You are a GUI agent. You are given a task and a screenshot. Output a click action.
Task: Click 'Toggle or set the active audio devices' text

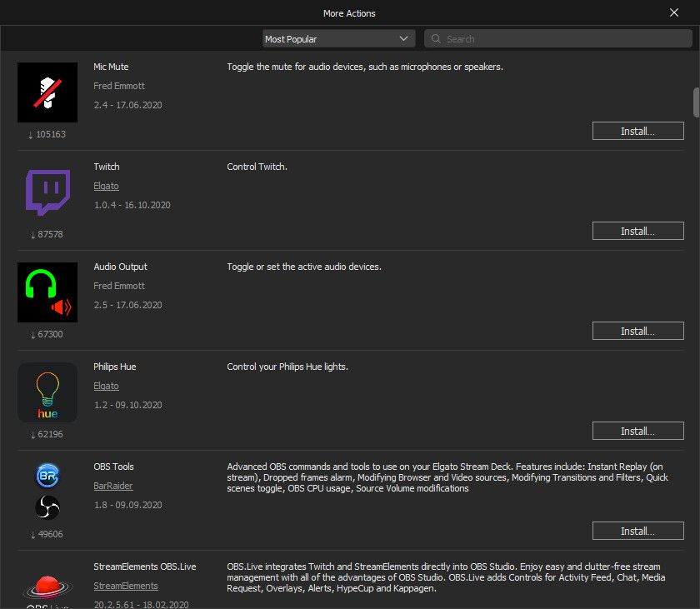click(304, 267)
